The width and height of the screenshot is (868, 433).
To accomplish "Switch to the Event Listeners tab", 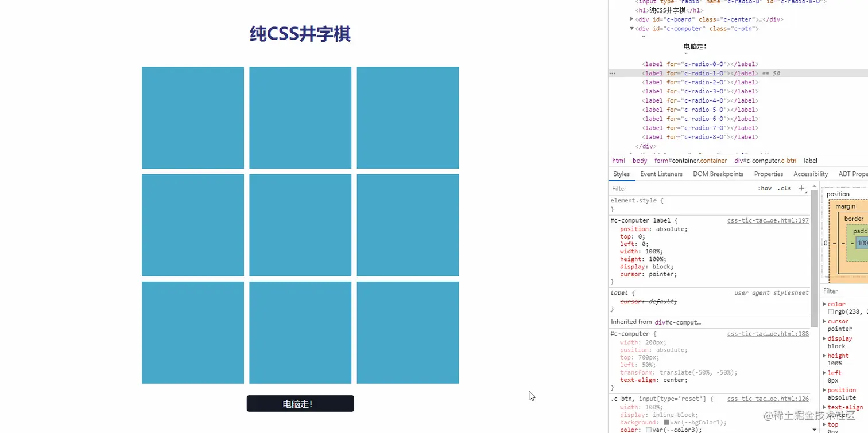I will (x=661, y=174).
